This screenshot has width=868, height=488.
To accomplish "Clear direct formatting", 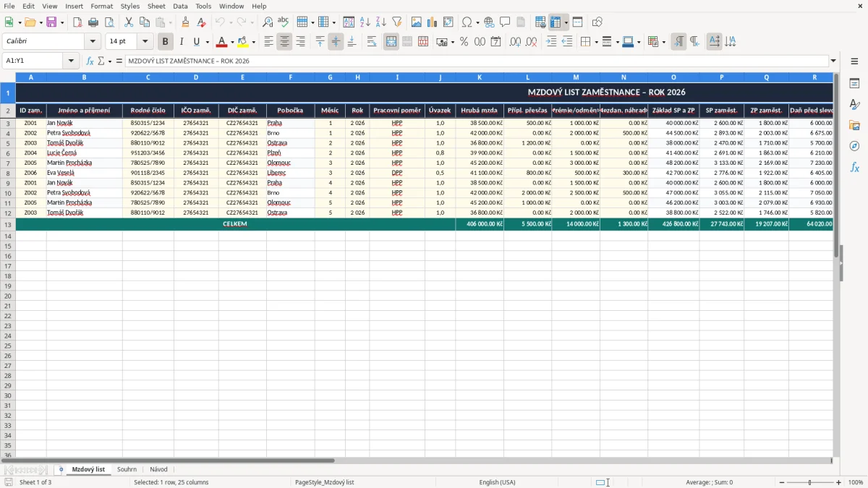I will (202, 22).
